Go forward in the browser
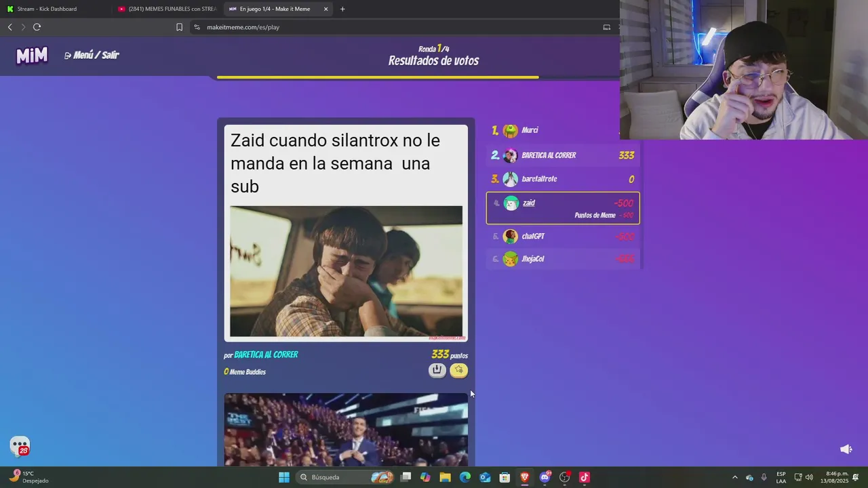The image size is (868, 488). [23, 27]
